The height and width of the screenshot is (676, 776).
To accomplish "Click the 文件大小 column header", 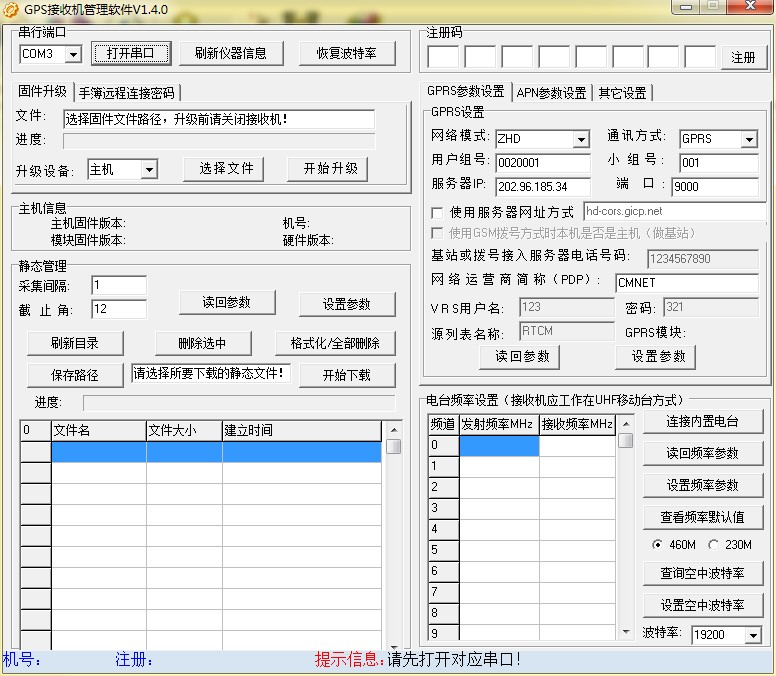I will coord(184,430).
